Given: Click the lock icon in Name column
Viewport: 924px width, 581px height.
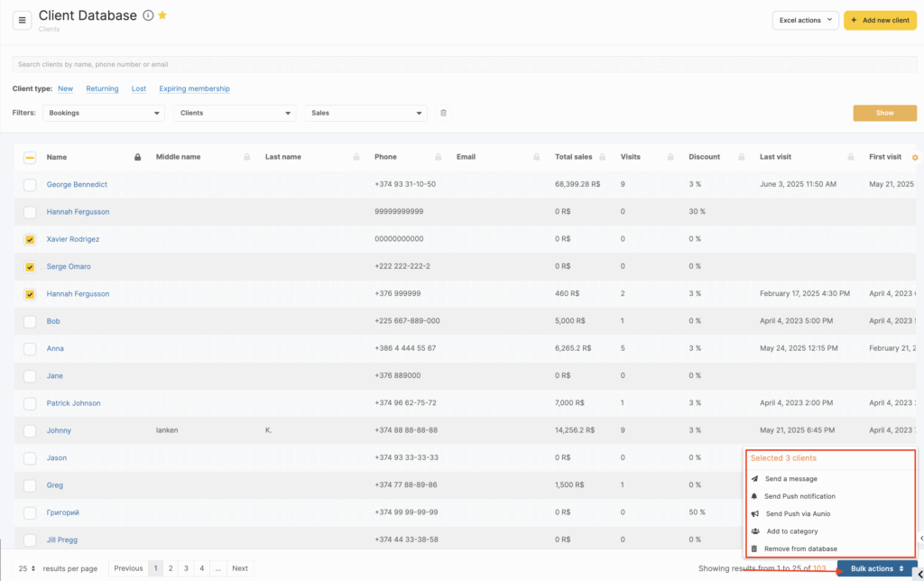Looking at the screenshot, I should (137, 157).
